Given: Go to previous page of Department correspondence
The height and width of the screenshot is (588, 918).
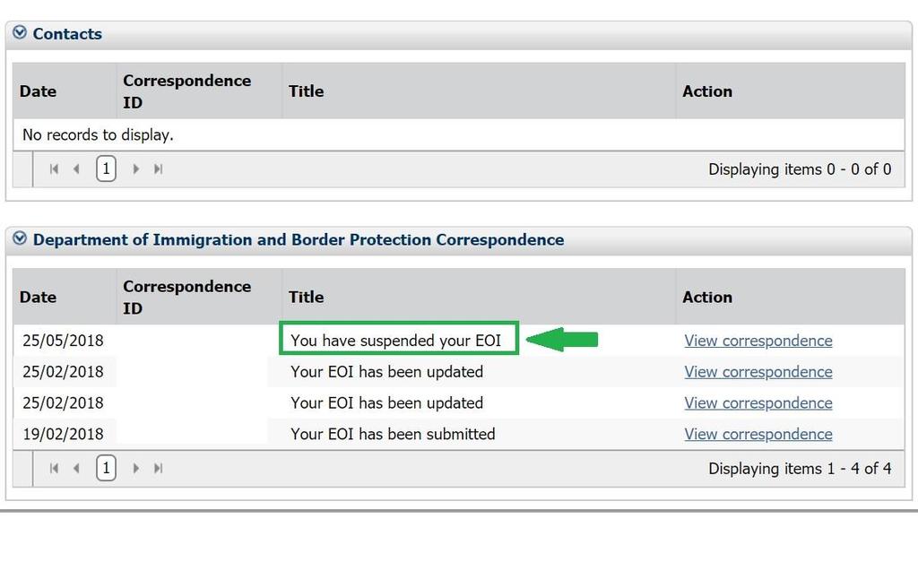Looking at the screenshot, I should click(x=76, y=468).
